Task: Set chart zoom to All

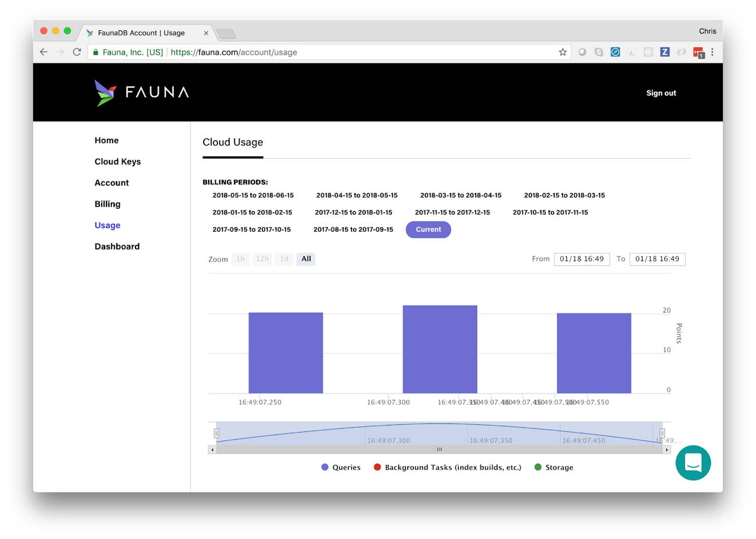Action: [306, 259]
